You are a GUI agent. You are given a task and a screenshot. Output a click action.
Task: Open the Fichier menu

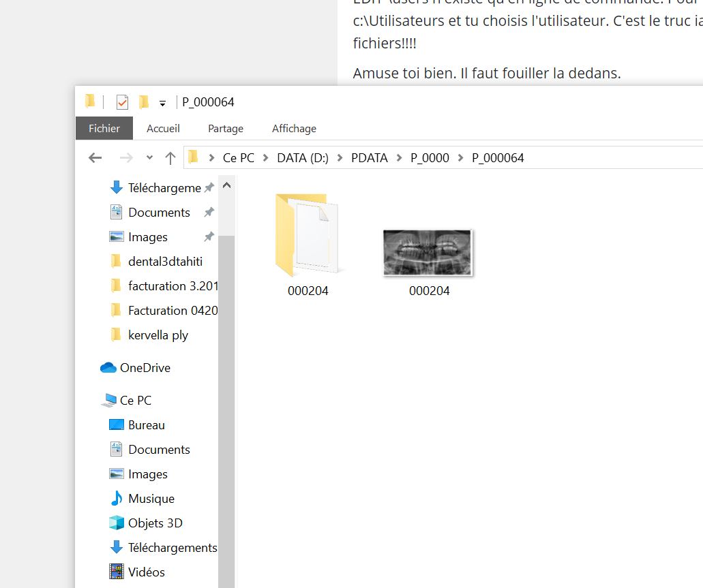point(104,128)
